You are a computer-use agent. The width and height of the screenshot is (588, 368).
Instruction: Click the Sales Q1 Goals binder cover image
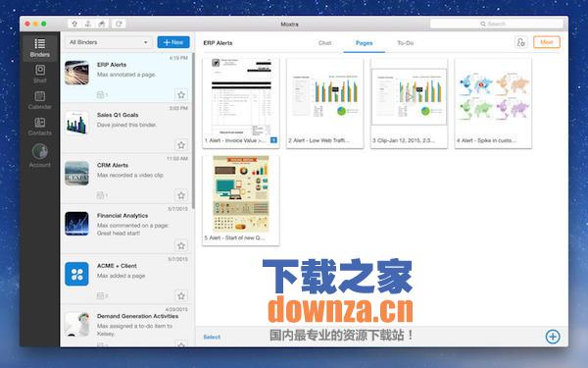point(76,123)
